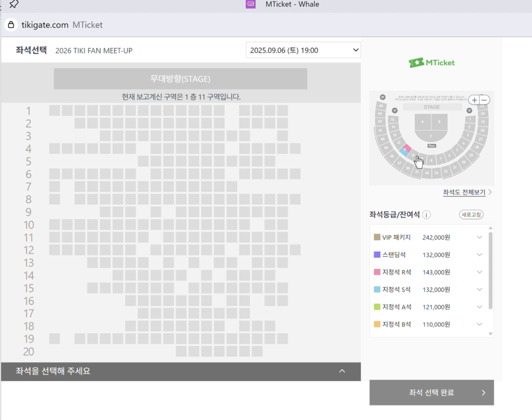
Task: Click the 좌석 선택 완료 button
Action: [431, 392]
